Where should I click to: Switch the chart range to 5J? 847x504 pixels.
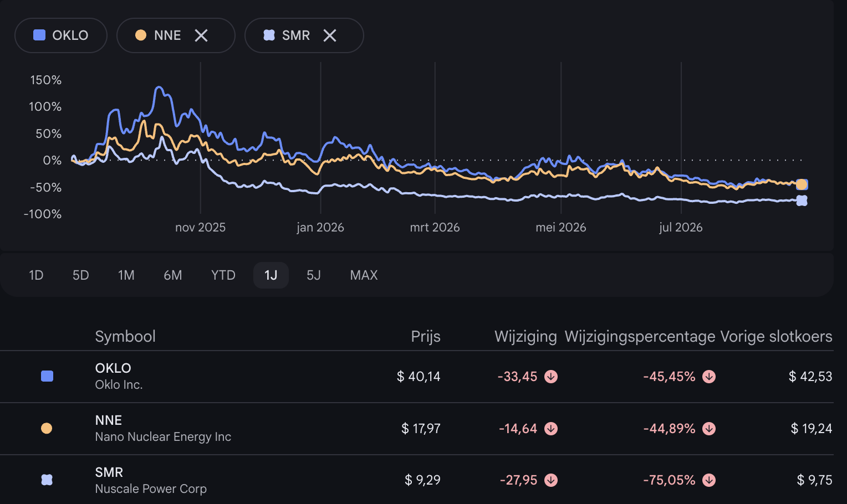pos(314,275)
